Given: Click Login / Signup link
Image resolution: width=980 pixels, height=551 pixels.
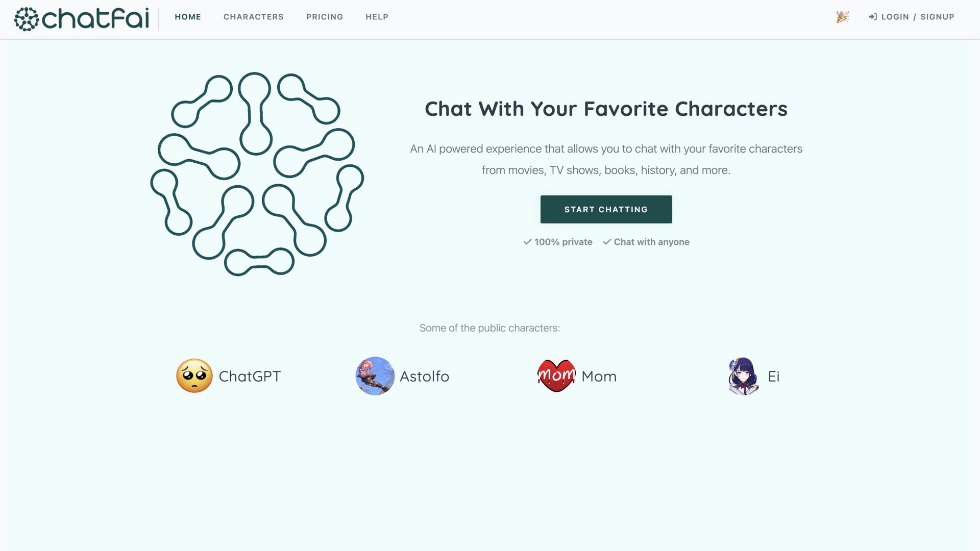Looking at the screenshot, I should pyautogui.click(x=918, y=17).
